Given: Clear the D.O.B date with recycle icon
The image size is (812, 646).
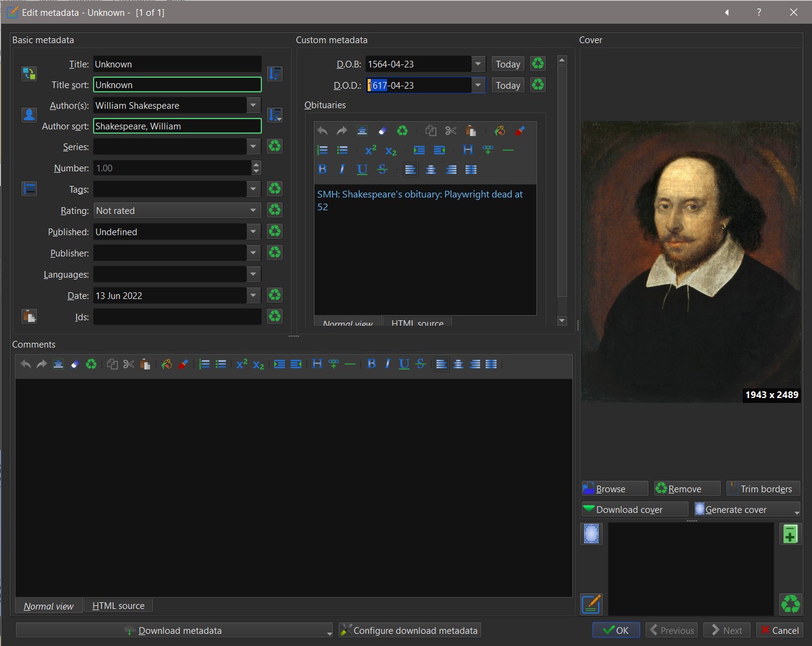Looking at the screenshot, I should click(538, 64).
